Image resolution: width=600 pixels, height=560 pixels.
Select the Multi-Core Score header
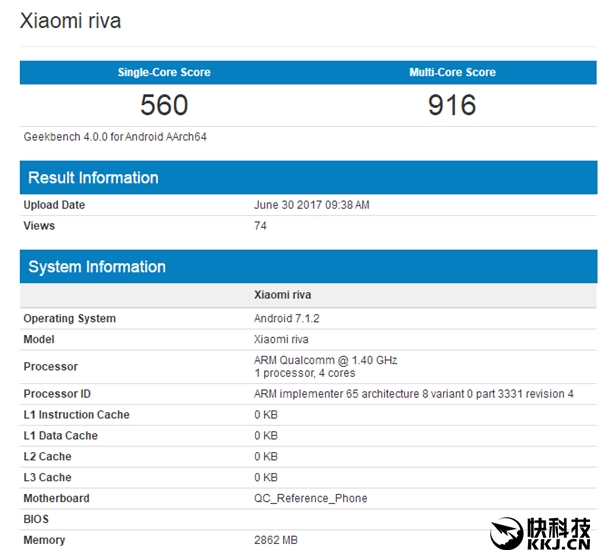click(452, 72)
